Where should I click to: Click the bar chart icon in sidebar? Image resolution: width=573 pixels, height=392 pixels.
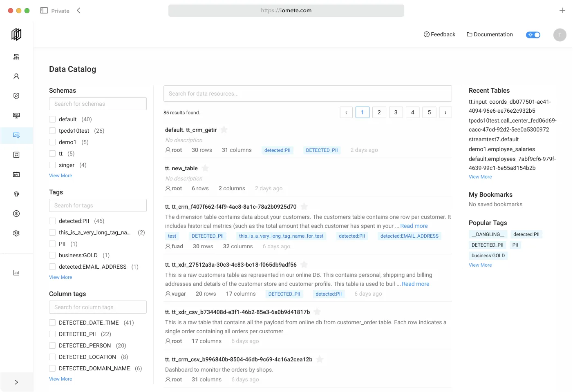[x=16, y=273]
